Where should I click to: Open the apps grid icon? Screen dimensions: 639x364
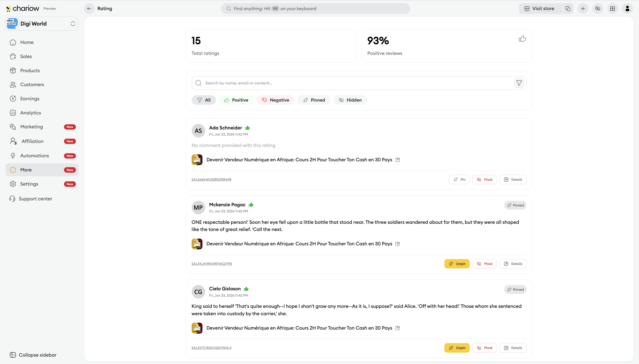pos(612,8)
